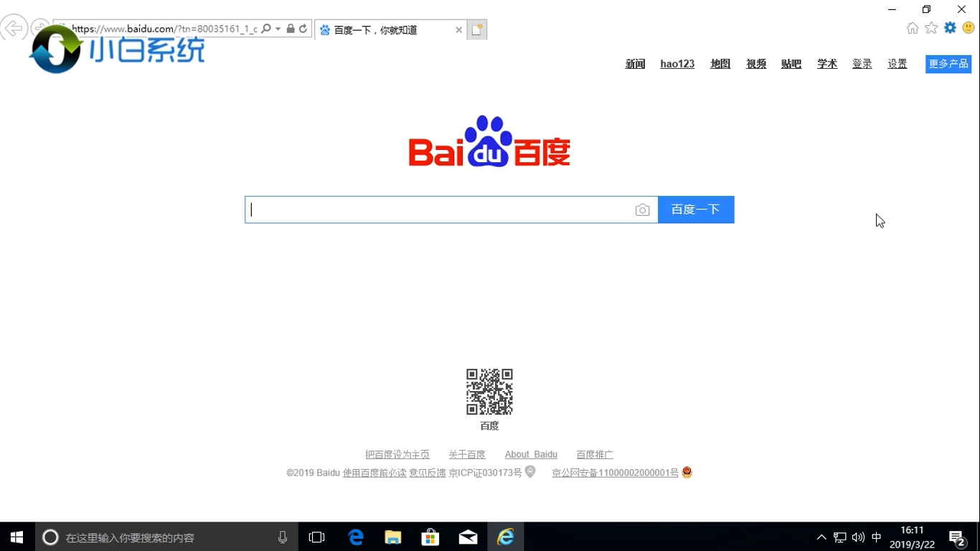This screenshot has height=551, width=980.
Task: Click the Baidu QR code image
Action: pyautogui.click(x=489, y=392)
